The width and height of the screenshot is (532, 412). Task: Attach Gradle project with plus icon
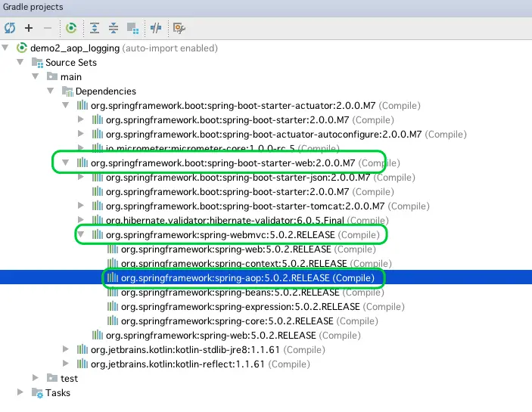click(x=29, y=28)
